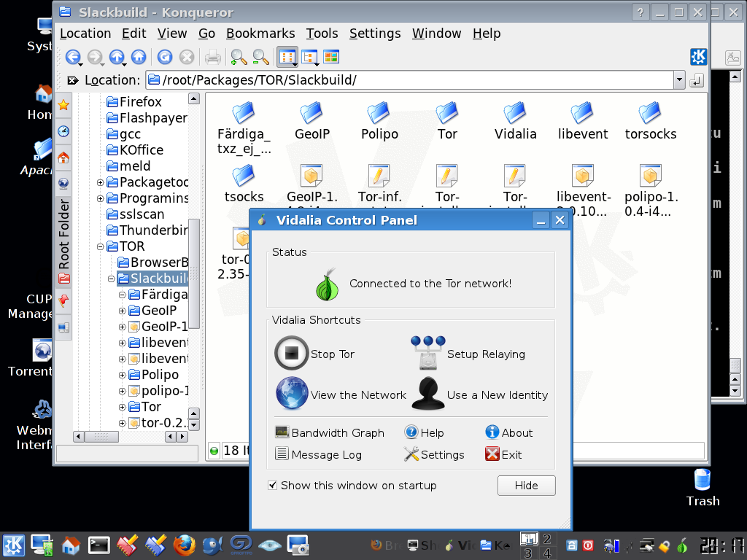Open the Bookmarks menu

click(x=260, y=34)
